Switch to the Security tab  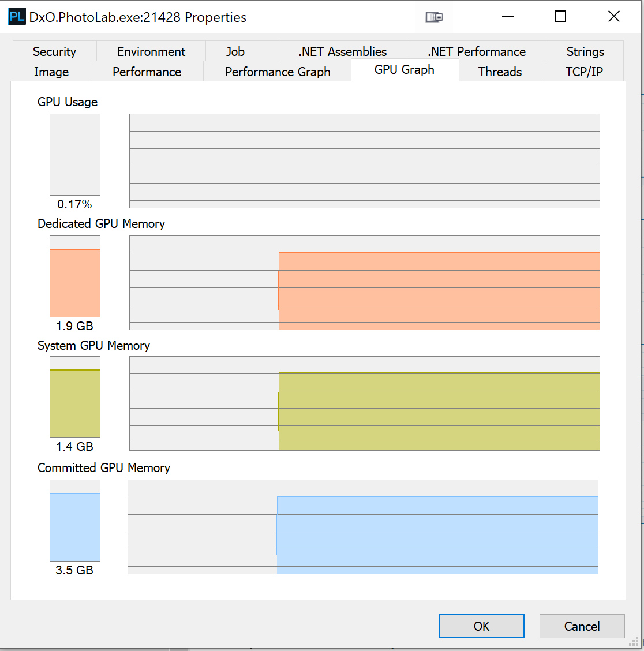point(54,51)
